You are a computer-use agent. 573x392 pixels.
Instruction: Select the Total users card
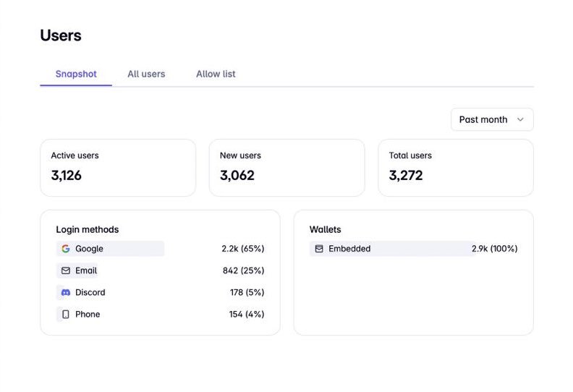(x=456, y=168)
